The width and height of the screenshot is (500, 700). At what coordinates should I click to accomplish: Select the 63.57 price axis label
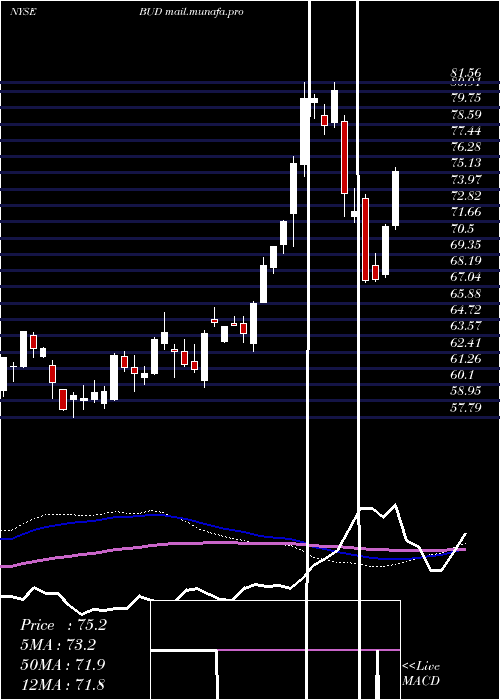(x=466, y=326)
